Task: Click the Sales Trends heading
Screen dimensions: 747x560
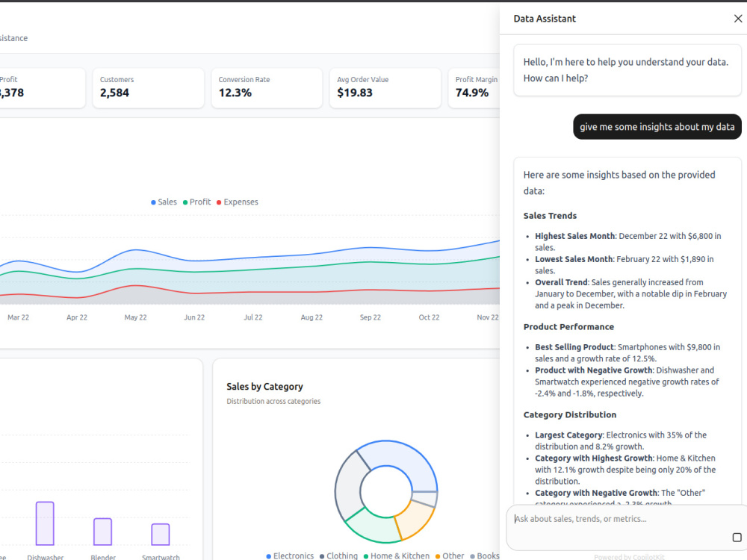Action: click(550, 216)
